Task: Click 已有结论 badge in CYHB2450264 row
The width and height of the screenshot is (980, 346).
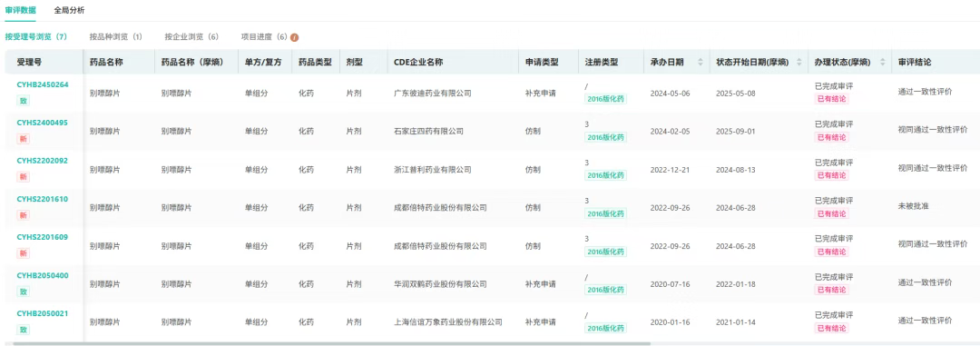Action: point(832,99)
